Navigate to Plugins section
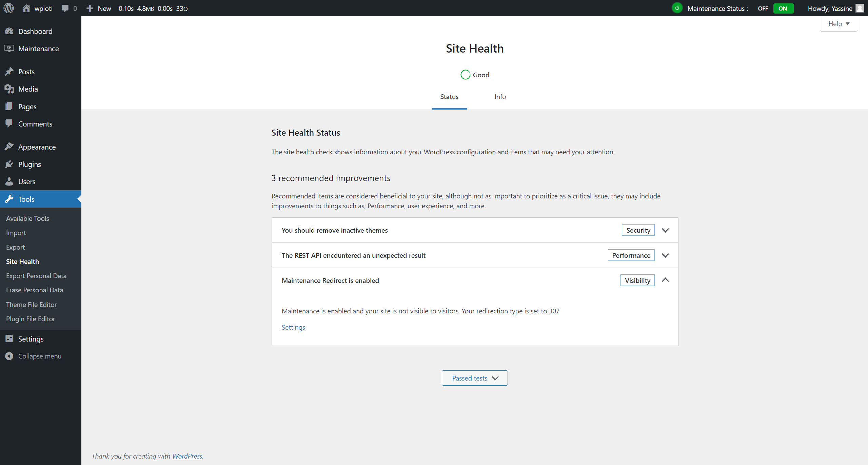 click(29, 164)
